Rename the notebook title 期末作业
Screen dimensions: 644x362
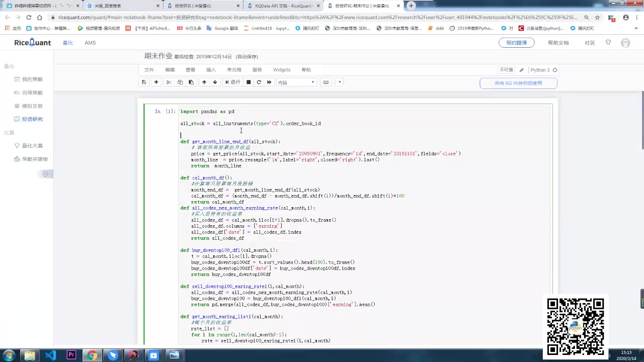coord(158,56)
